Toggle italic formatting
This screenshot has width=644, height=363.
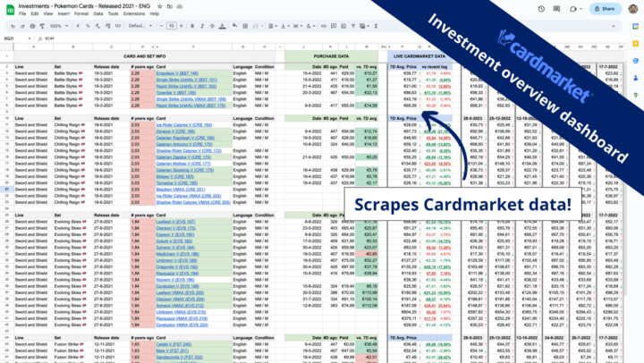tap(202, 26)
